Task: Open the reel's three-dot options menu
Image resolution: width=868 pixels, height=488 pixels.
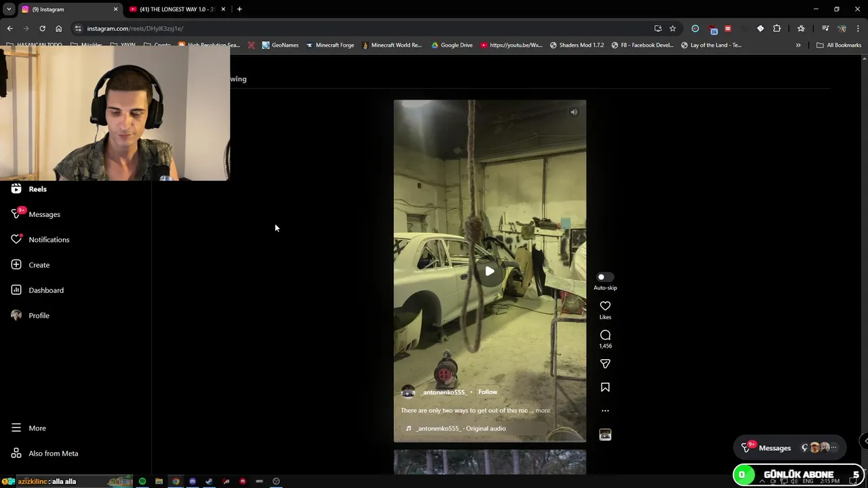Action: point(605,411)
